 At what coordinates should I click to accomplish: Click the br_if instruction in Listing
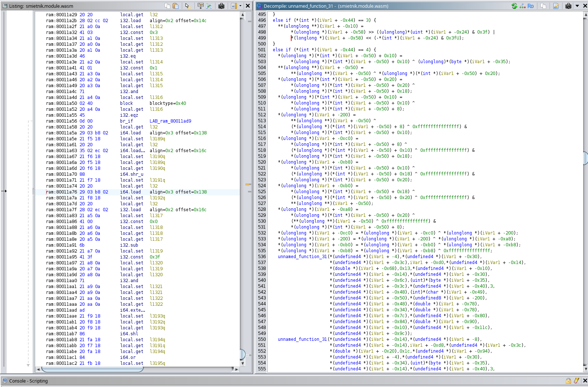126,121
